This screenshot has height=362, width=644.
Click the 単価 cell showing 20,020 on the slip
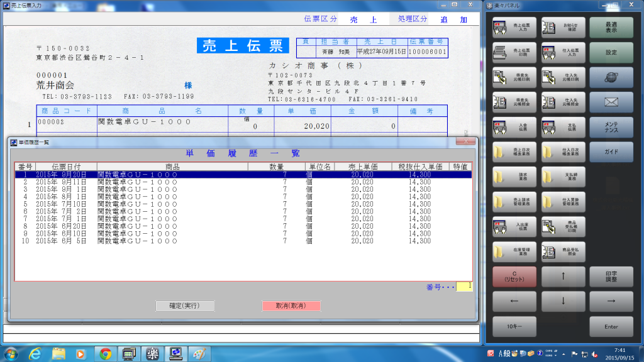303,126
